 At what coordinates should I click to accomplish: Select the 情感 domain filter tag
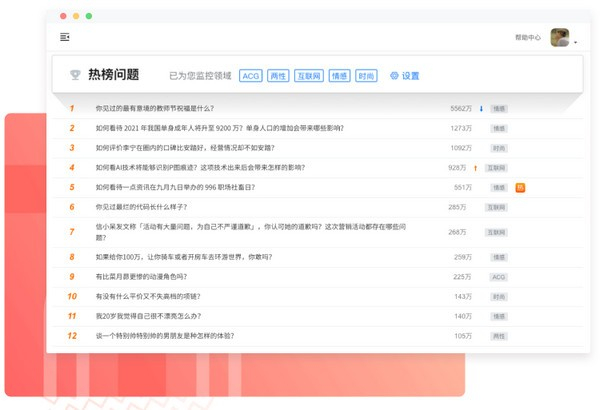[339, 76]
